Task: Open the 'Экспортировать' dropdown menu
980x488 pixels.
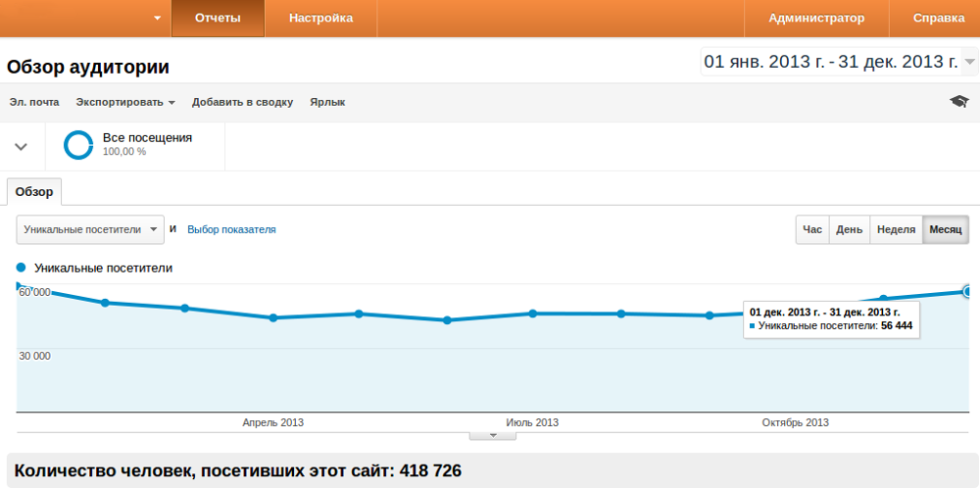Action: [x=125, y=102]
